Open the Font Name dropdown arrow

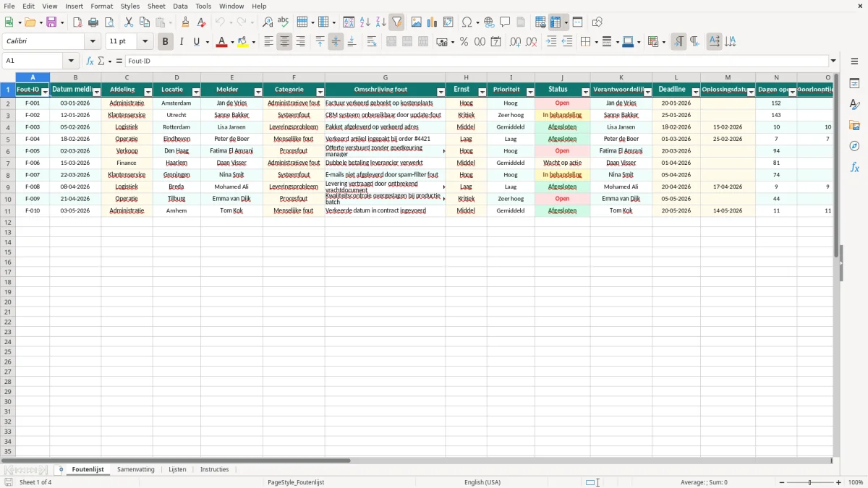pos(93,42)
